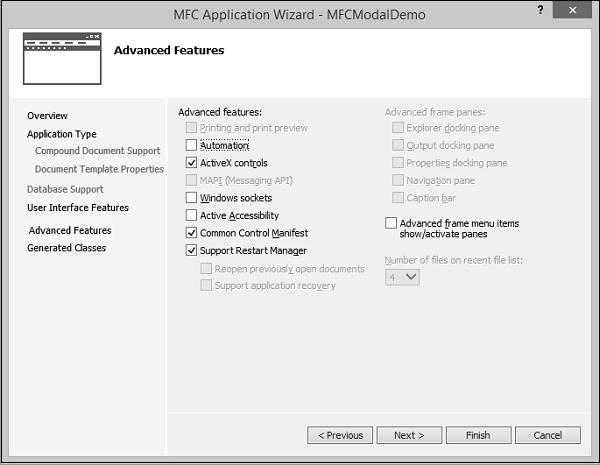This screenshot has height=465, width=600.
Task: Click the Previous button
Action: coord(340,435)
